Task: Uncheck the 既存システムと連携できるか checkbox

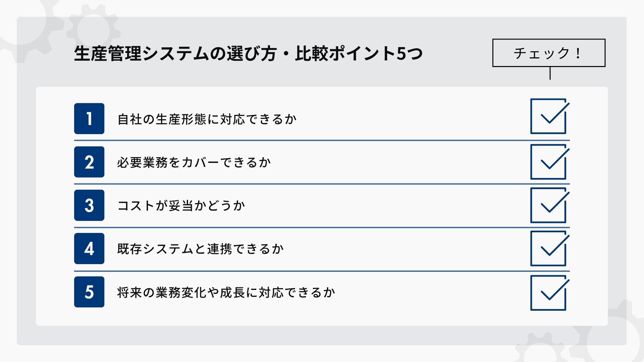Action: point(548,248)
